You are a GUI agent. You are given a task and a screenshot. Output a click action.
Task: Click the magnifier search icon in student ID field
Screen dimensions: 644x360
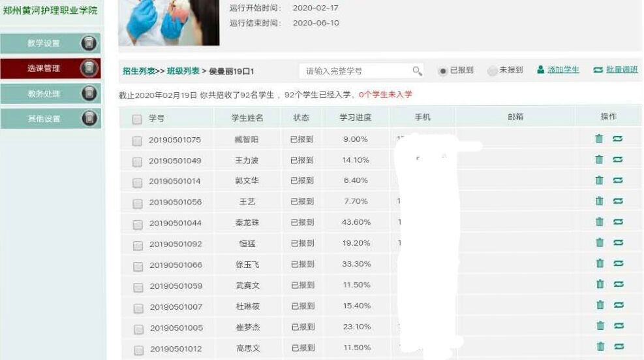pyautogui.click(x=417, y=71)
